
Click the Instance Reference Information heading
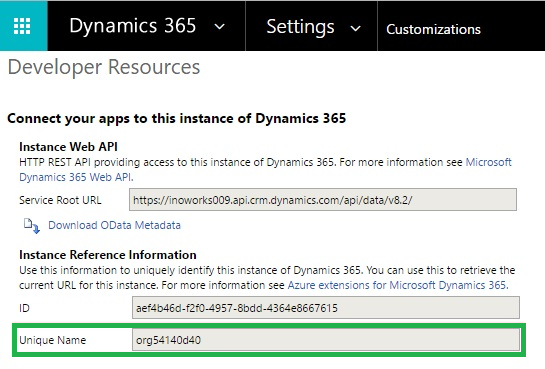point(108,255)
